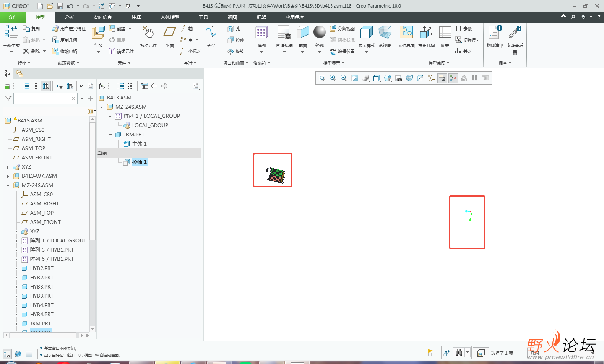Collapse the MZ-24S.ASM node in model tree
Image resolution: width=604 pixels, height=364 pixels.
click(8, 185)
